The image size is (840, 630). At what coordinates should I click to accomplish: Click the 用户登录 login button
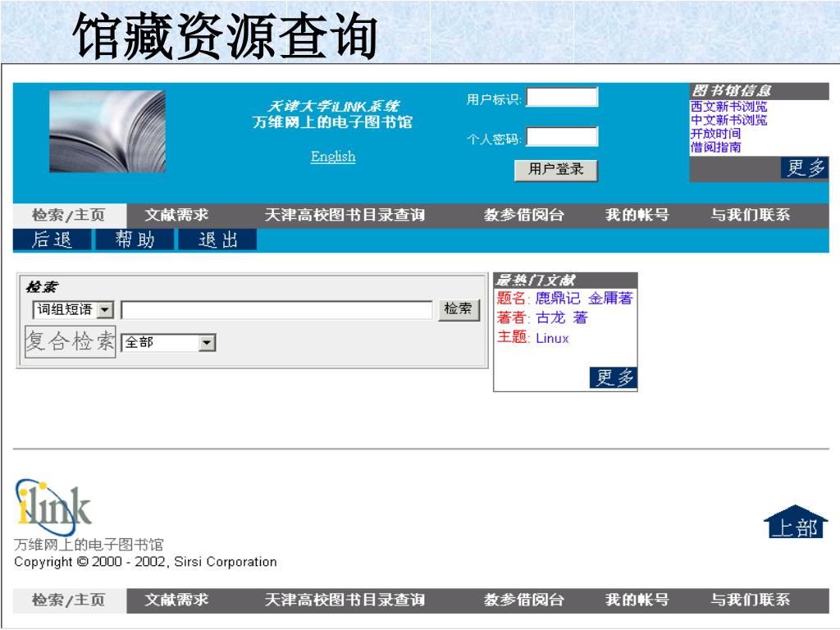[556, 171]
